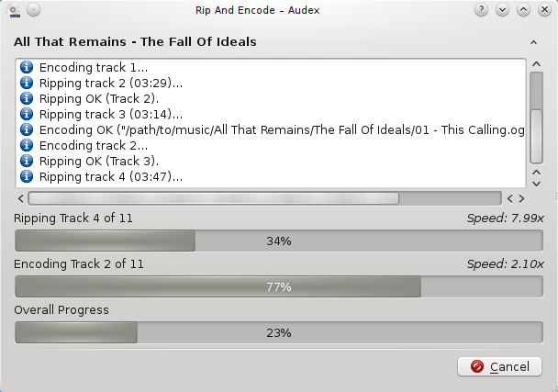This screenshot has width=558, height=392.
Task: Select the "Ripping track 4 (03:47)..." log entry
Action: tap(110, 176)
